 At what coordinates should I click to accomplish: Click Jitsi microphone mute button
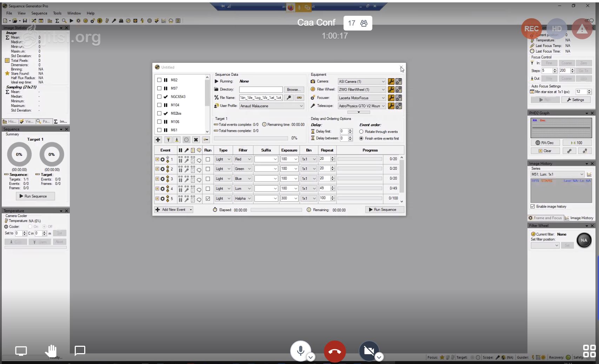pos(300,351)
